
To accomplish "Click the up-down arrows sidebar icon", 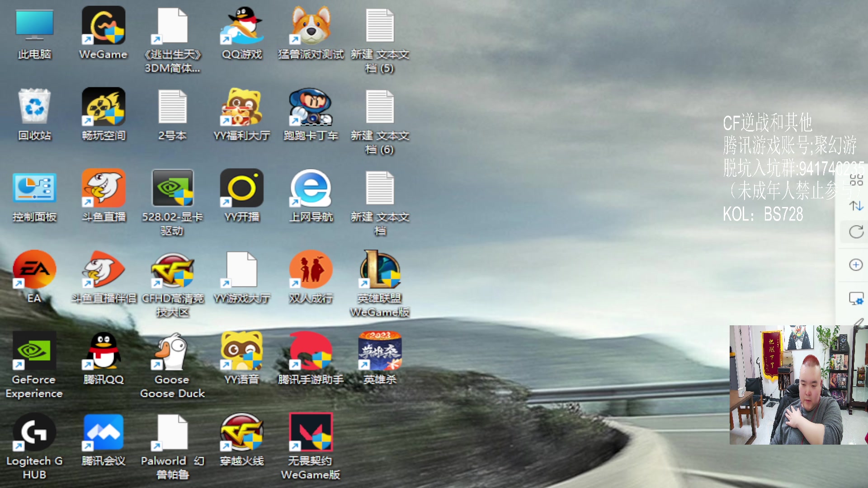I will pos(856,206).
